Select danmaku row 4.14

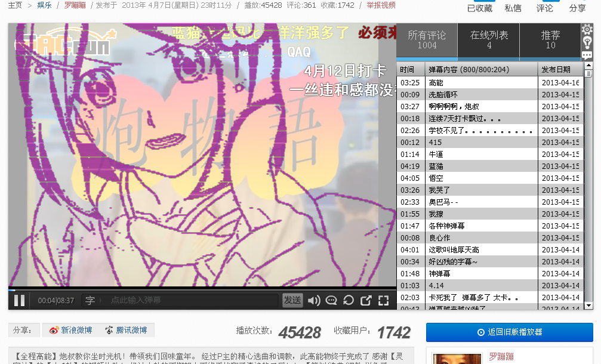pos(490,285)
